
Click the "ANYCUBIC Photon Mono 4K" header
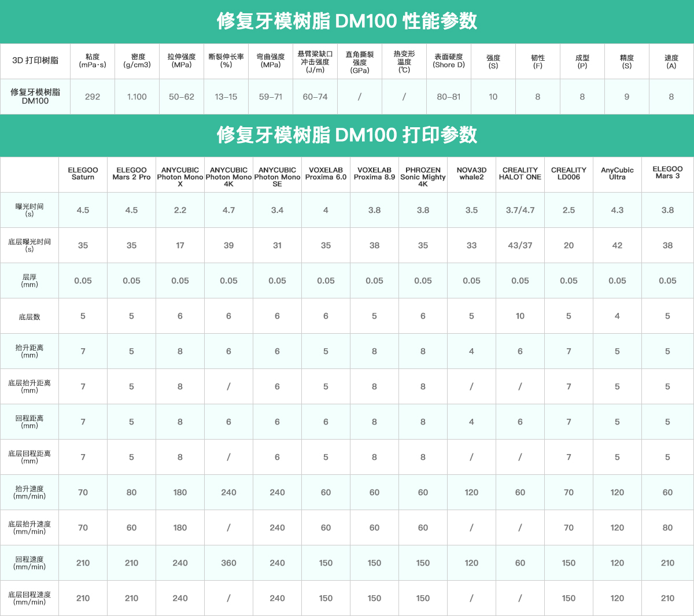(x=228, y=177)
